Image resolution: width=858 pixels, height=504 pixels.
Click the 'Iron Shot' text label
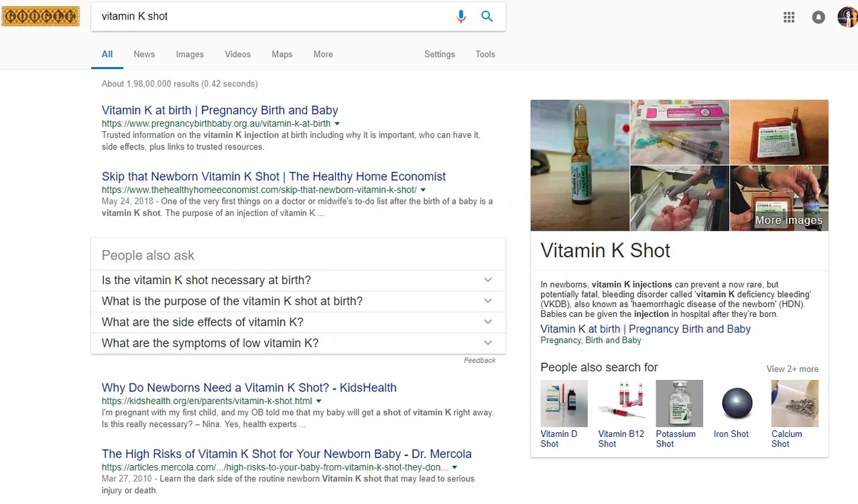tap(731, 434)
